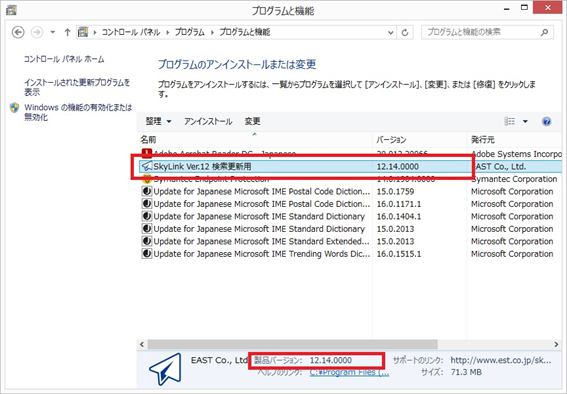Viewport: 567px width, 394px height.
Task: Click the forward navigation arrow
Action: pyautogui.click(x=37, y=32)
